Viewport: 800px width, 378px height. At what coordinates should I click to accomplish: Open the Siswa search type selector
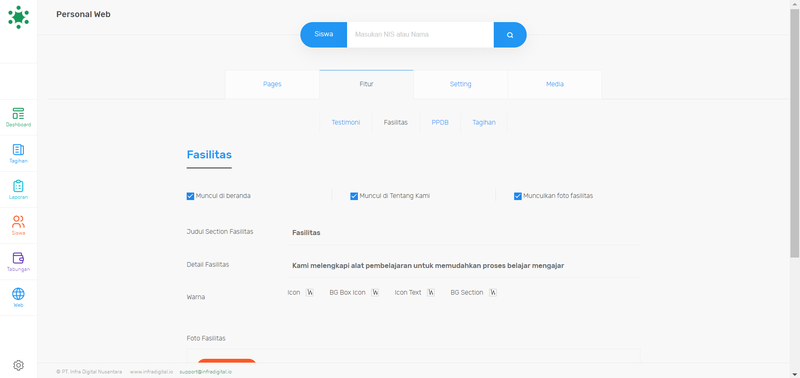click(x=323, y=35)
